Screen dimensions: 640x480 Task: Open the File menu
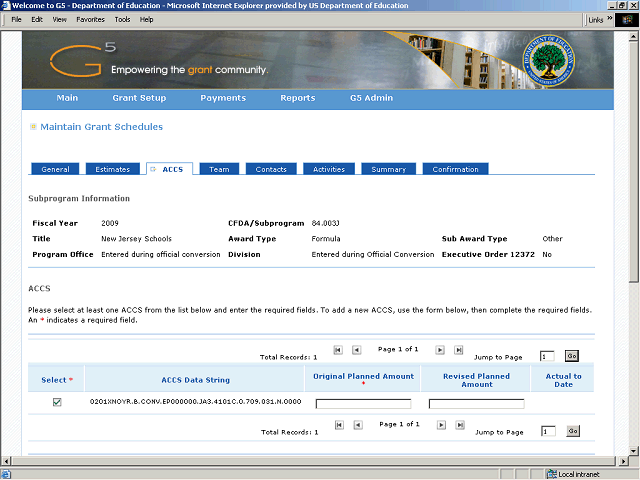pyautogui.click(x=16, y=19)
